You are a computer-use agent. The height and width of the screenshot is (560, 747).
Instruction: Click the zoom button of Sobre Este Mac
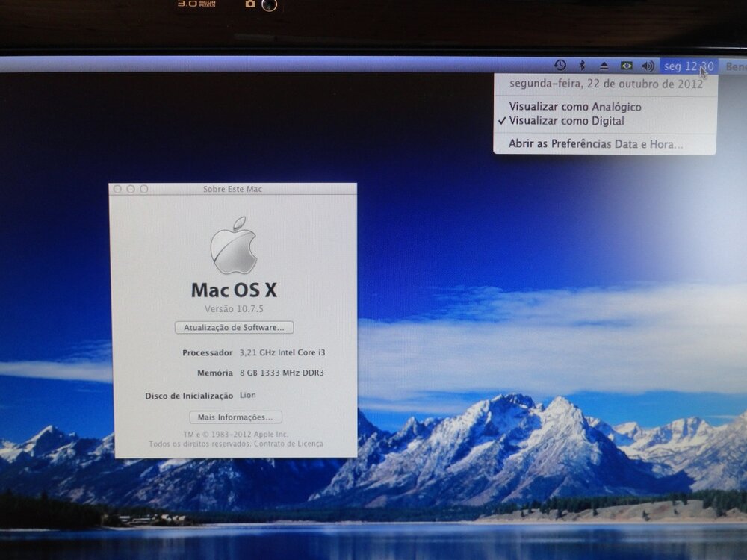click(144, 190)
